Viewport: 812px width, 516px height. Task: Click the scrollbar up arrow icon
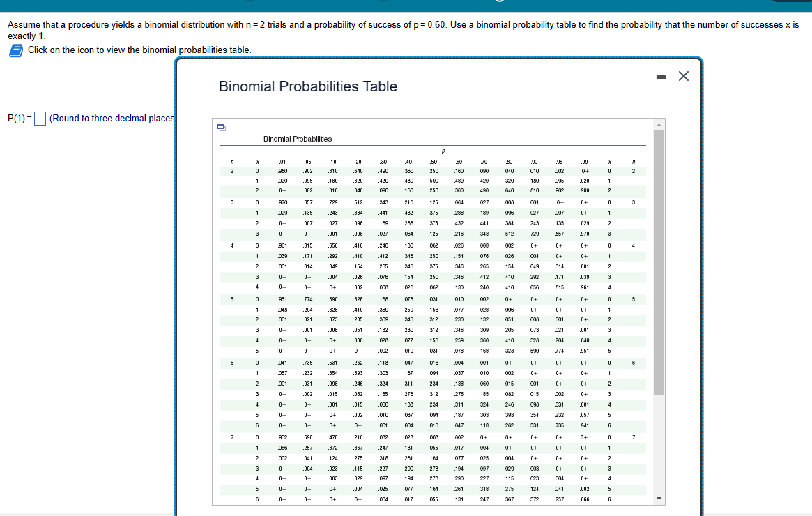click(x=659, y=126)
